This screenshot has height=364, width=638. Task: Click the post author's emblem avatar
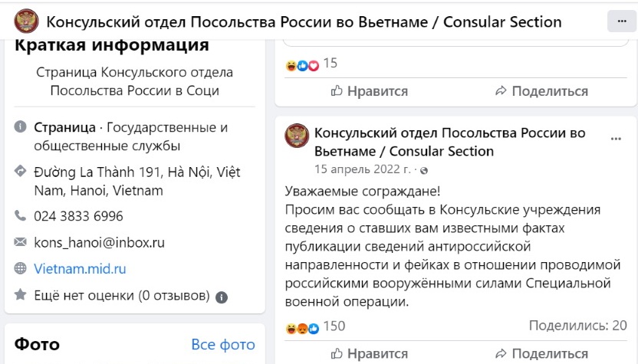297,136
